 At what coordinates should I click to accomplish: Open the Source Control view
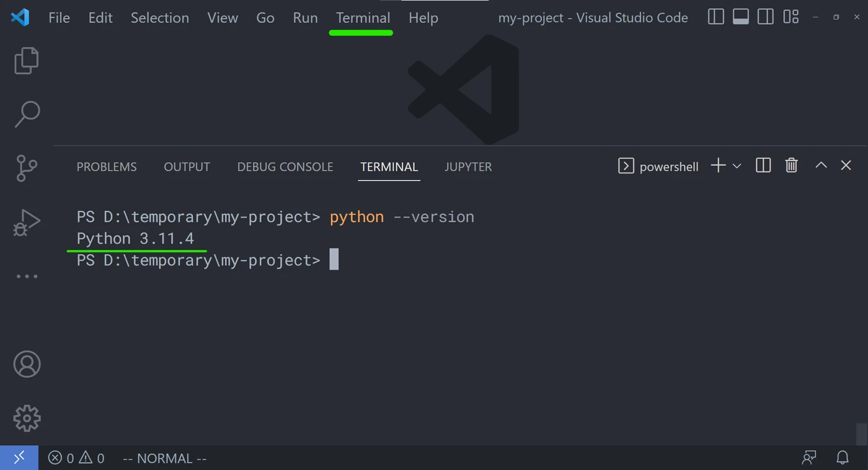click(x=27, y=168)
